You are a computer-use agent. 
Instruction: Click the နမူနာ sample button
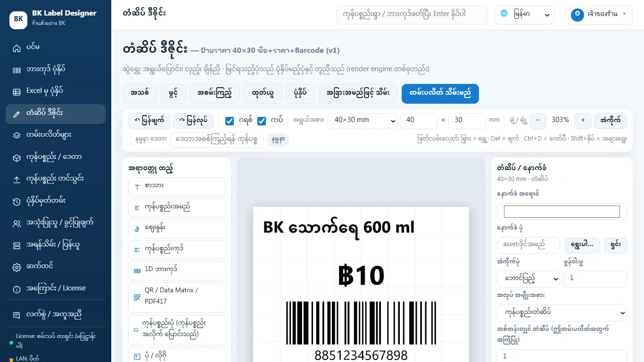[x=278, y=140]
